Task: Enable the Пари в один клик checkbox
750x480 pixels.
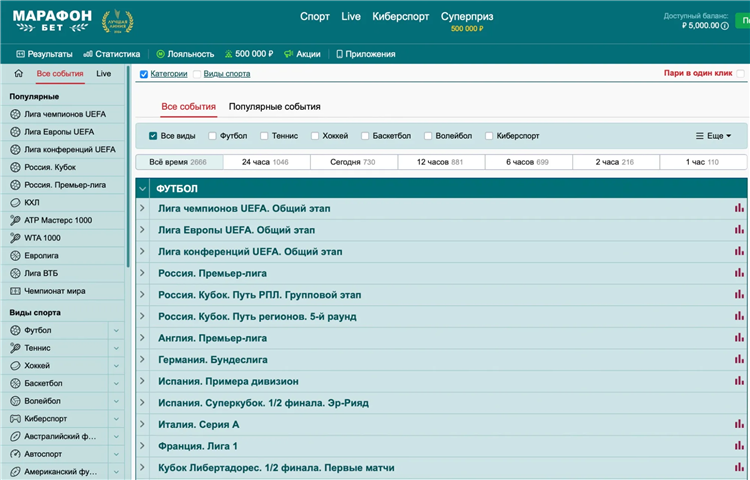Action: click(740, 74)
